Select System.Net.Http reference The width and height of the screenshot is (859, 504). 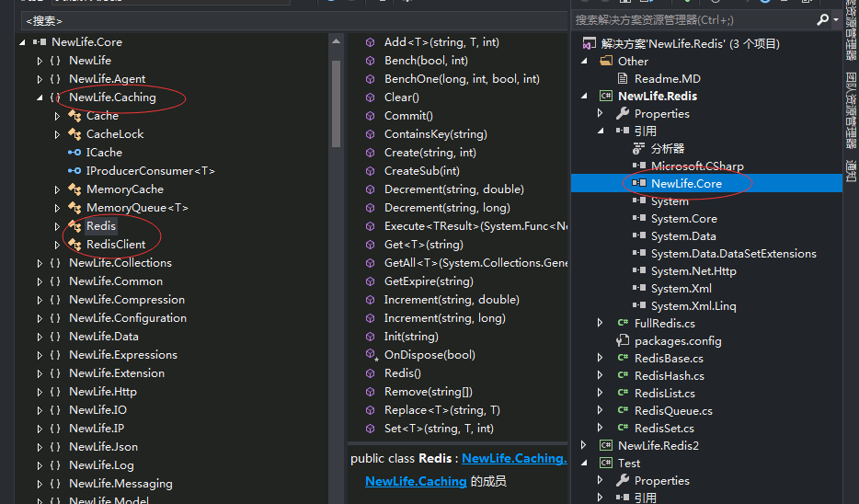pos(693,271)
